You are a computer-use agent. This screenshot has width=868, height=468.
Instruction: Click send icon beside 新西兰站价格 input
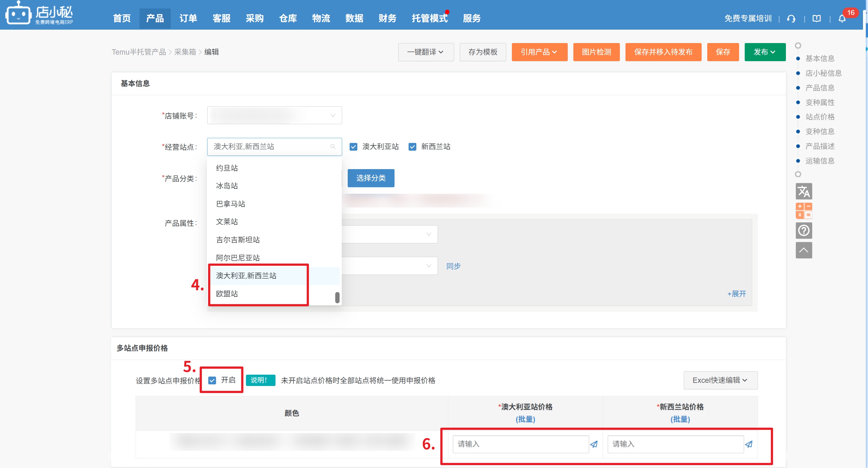[749, 444]
